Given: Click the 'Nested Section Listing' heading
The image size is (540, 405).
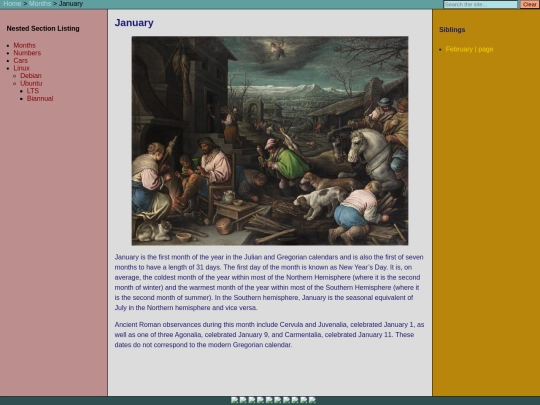Looking at the screenshot, I should coord(43,29).
